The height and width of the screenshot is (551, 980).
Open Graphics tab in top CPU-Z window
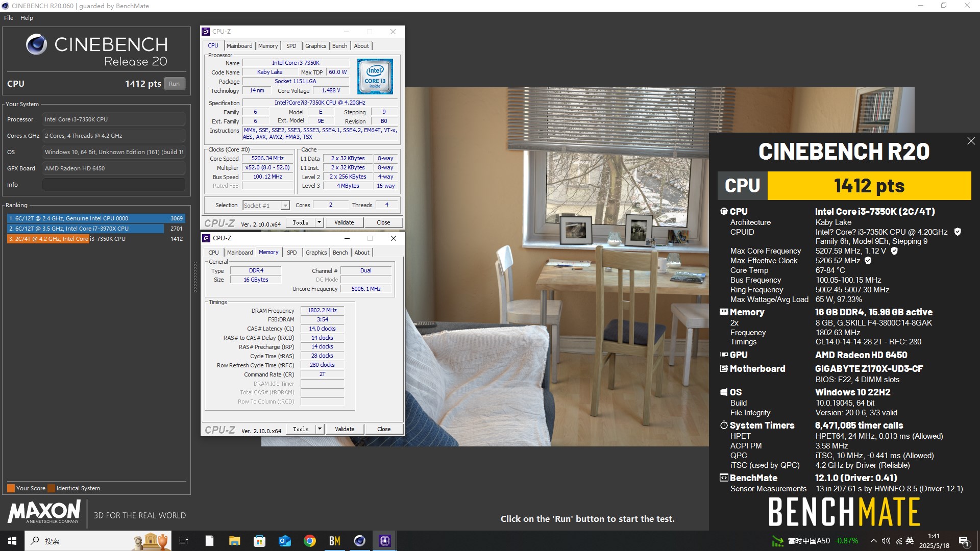tap(315, 46)
